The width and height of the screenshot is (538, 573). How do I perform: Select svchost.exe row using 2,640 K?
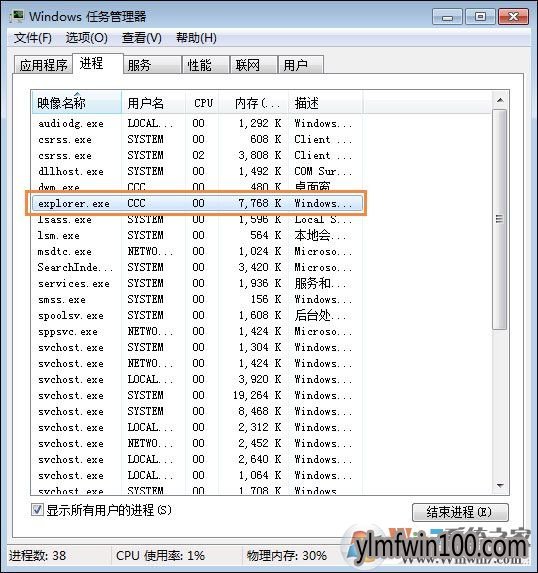click(x=197, y=459)
